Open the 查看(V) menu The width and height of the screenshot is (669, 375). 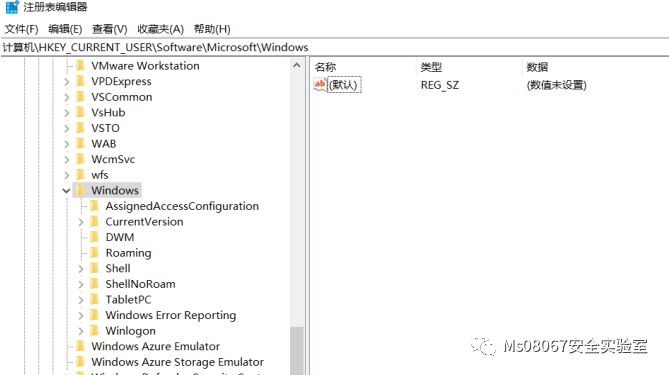point(110,29)
